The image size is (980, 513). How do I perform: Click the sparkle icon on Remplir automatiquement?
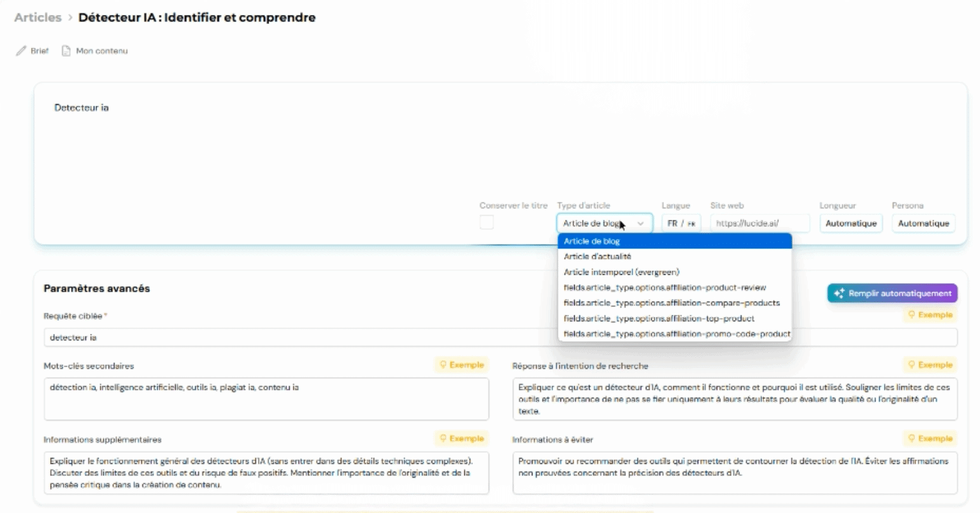coord(839,293)
